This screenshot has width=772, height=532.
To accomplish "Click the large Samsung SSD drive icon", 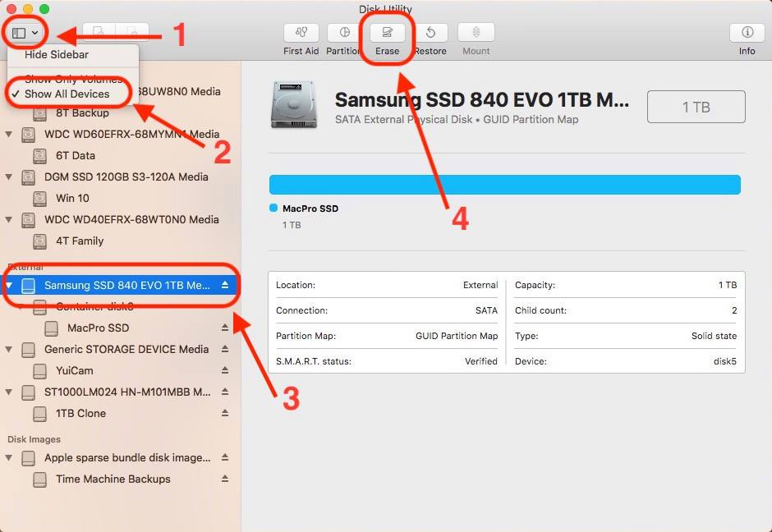I will click(x=294, y=105).
